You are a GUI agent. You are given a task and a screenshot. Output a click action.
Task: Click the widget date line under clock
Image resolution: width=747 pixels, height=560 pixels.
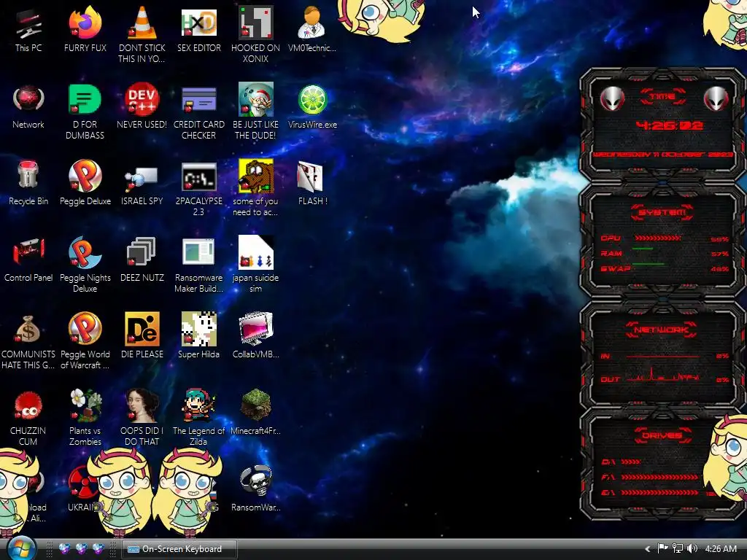[x=662, y=155]
